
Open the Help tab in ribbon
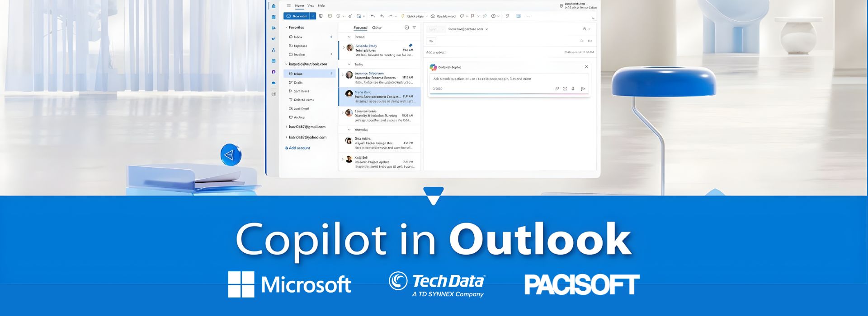321,6
